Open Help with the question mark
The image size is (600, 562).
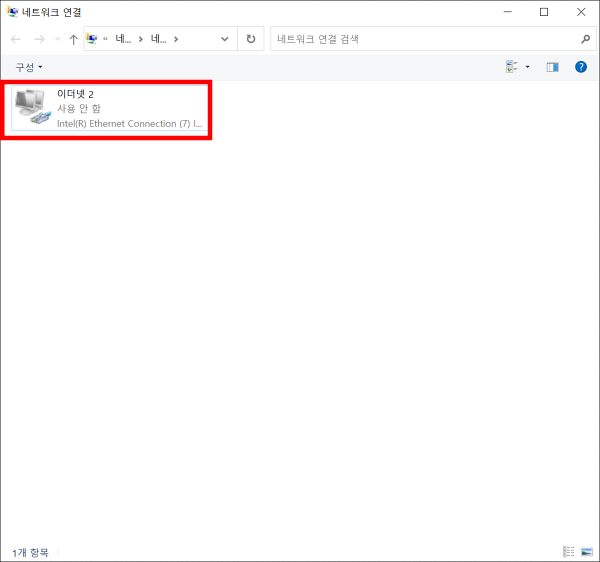pos(581,67)
